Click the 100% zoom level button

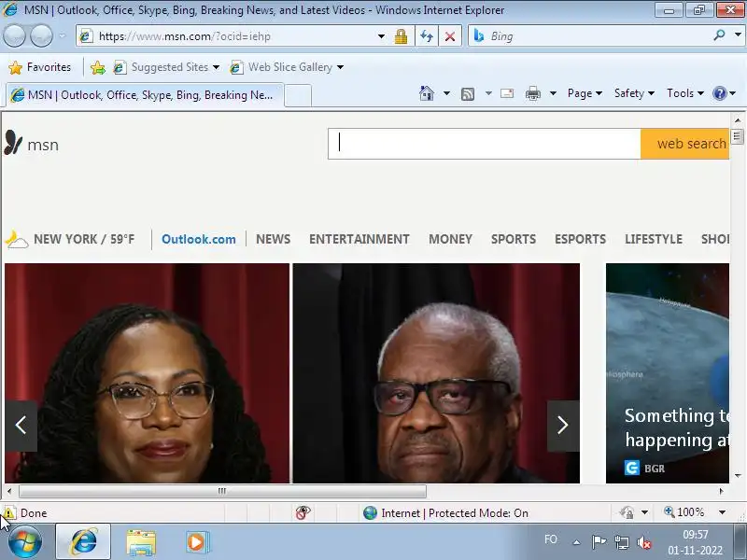684,512
